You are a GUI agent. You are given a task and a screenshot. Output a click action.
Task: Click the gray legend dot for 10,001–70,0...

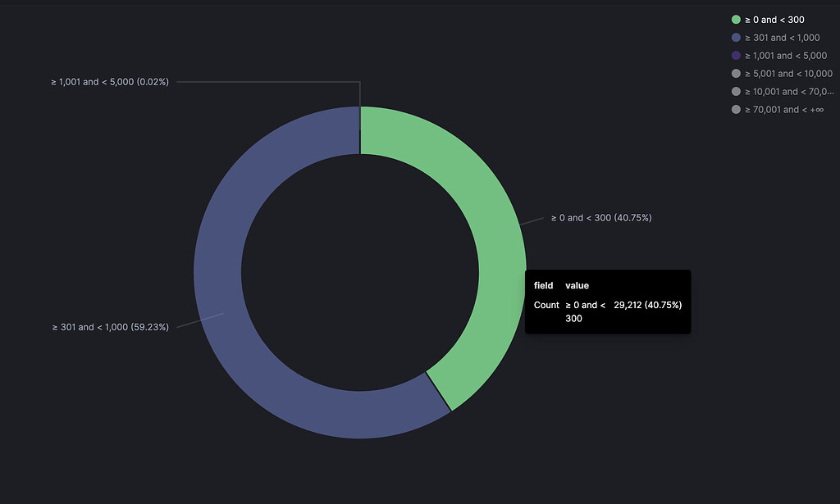(736, 92)
